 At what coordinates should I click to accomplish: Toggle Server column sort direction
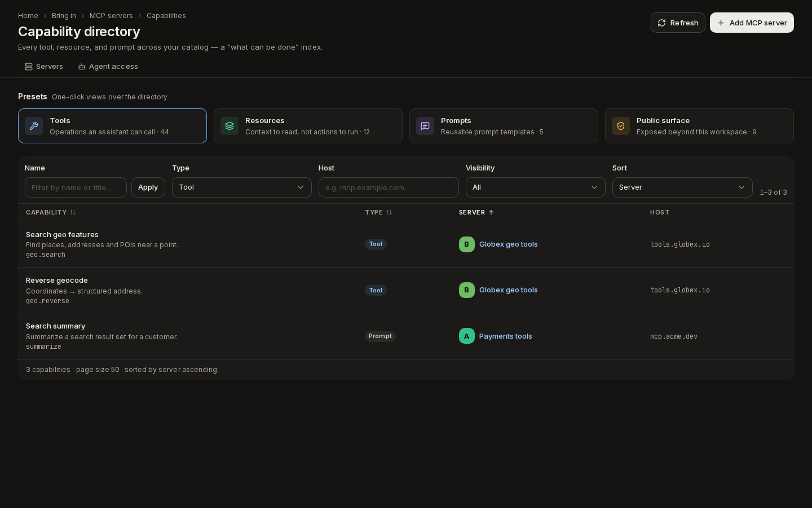476,212
